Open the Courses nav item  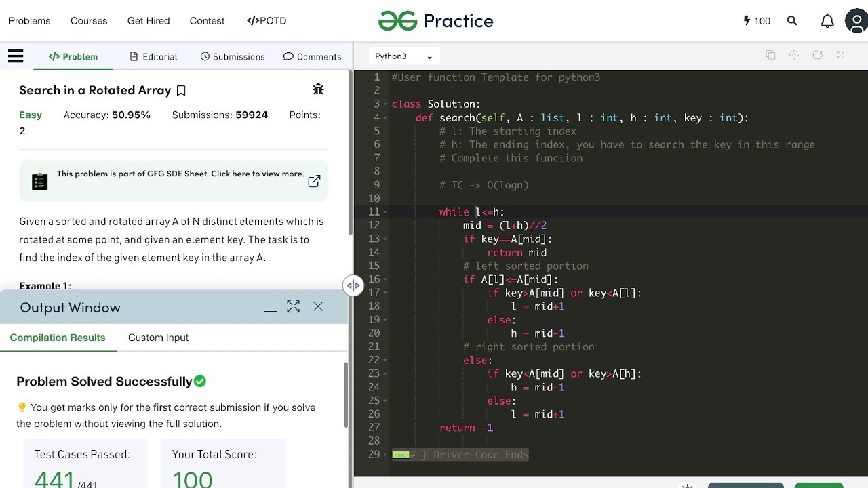coord(89,21)
